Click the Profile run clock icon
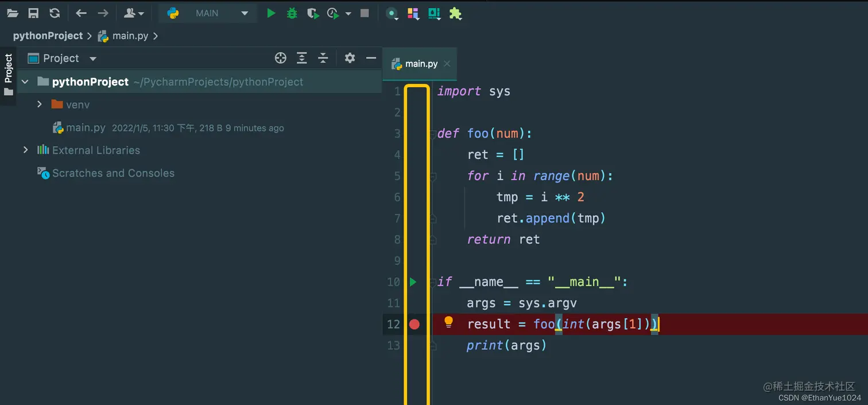 coord(333,13)
